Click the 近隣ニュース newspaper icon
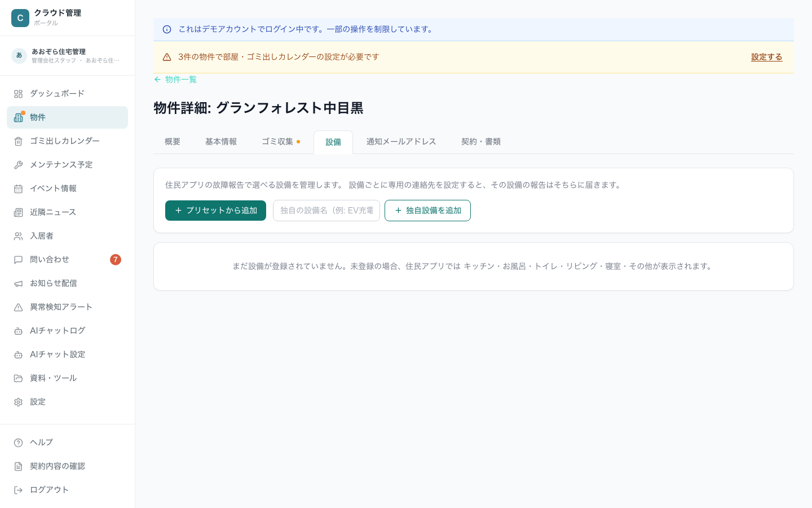This screenshot has width=812, height=508. pos(18,212)
